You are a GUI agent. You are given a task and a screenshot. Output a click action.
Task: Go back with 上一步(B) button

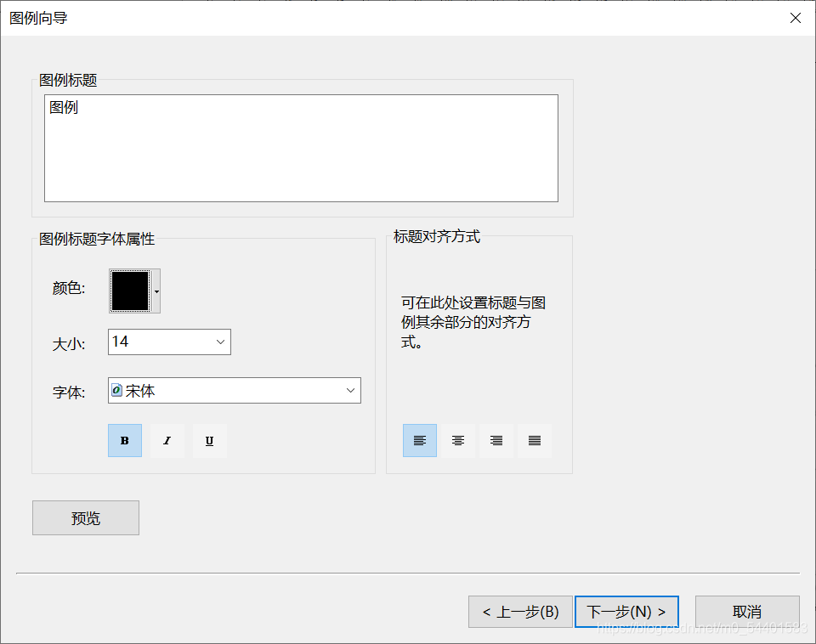520,612
